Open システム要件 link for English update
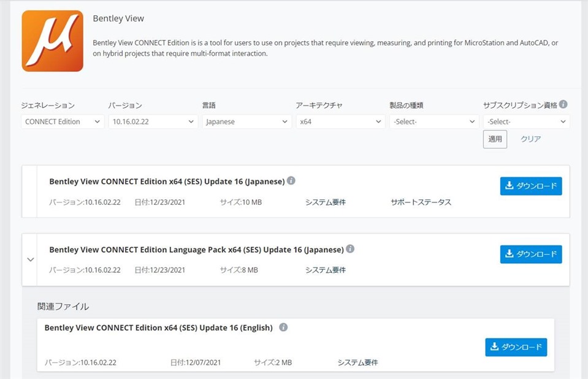The height and width of the screenshot is (379, 588). pyautogui.click(x=357, y=362)
